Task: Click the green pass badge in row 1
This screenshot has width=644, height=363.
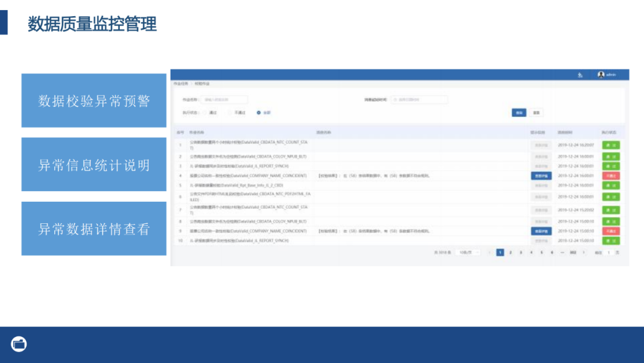Action: (611, 145)
